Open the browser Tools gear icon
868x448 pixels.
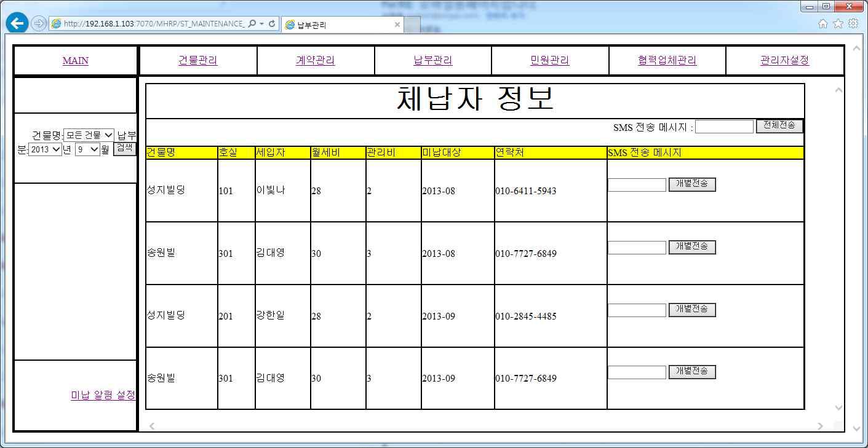point(853,23)
